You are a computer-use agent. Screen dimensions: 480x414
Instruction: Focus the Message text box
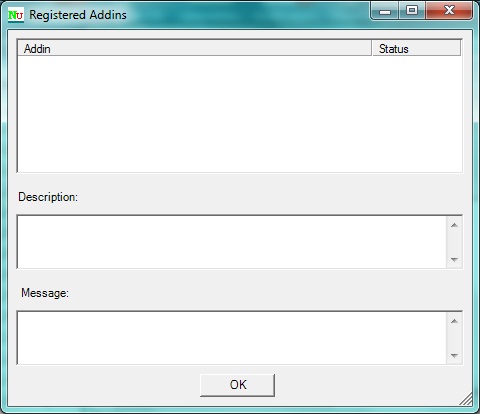click(232, 338)
